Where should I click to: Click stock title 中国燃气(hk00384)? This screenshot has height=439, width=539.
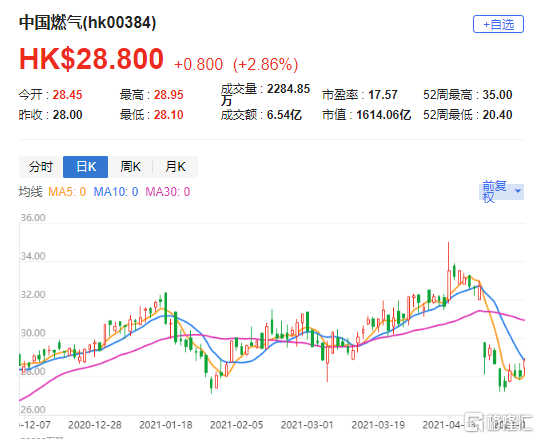tap(88, 23)
